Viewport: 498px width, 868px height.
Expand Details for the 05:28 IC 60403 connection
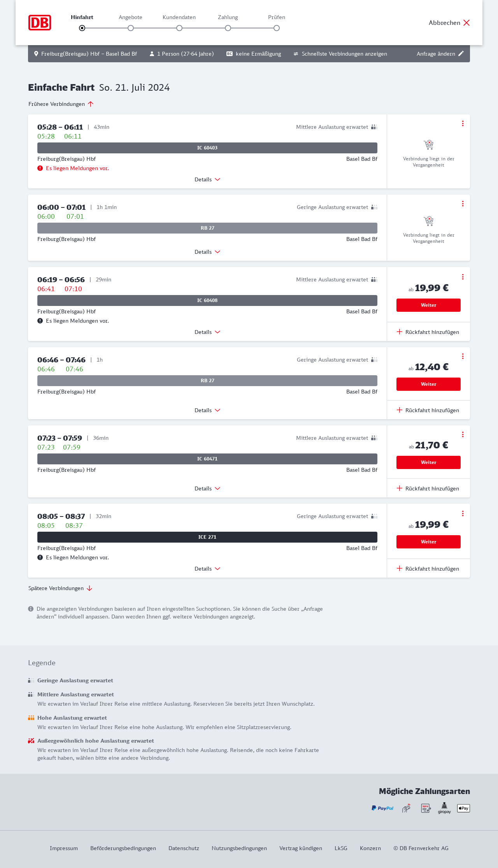click(207, 179)
